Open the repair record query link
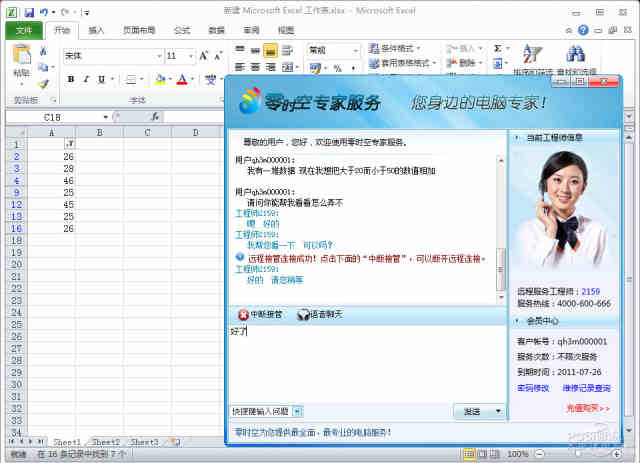Viewport: 640px width, 463px height. click(587, 388)
